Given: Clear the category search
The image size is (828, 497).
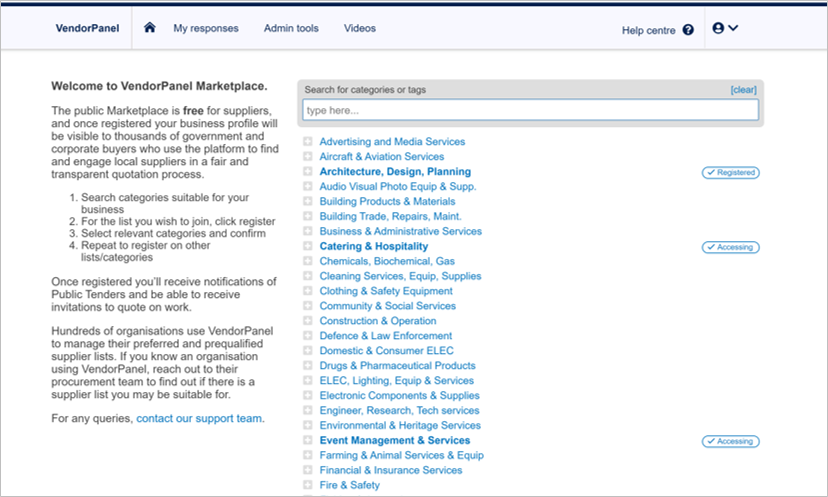Looking at the screenshot, I should [x=744, y=90].
